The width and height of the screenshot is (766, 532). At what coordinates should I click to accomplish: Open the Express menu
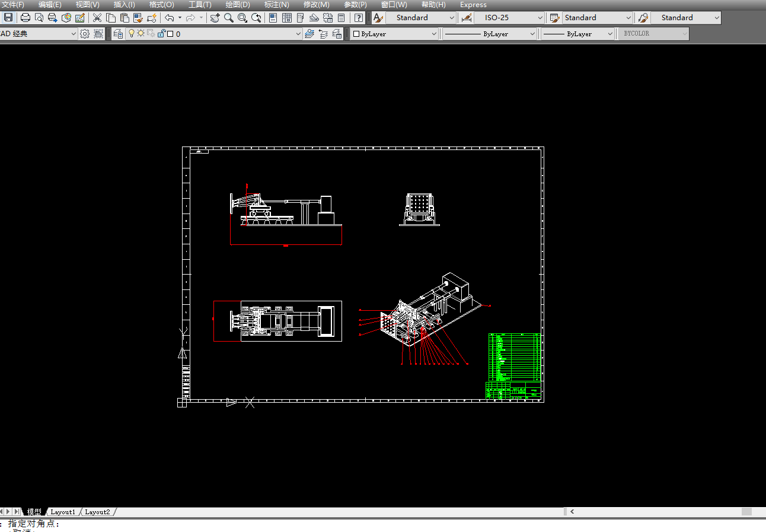click(x=473, y=5)
